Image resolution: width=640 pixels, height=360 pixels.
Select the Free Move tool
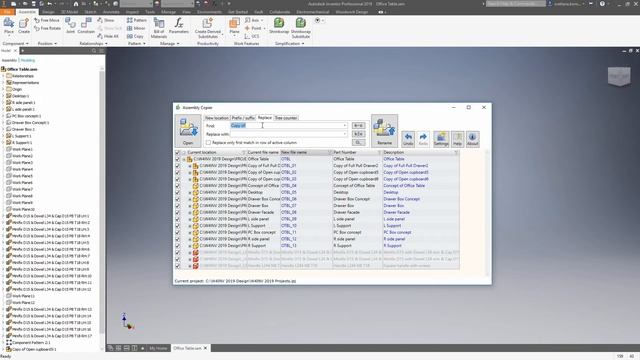(47, 20)
